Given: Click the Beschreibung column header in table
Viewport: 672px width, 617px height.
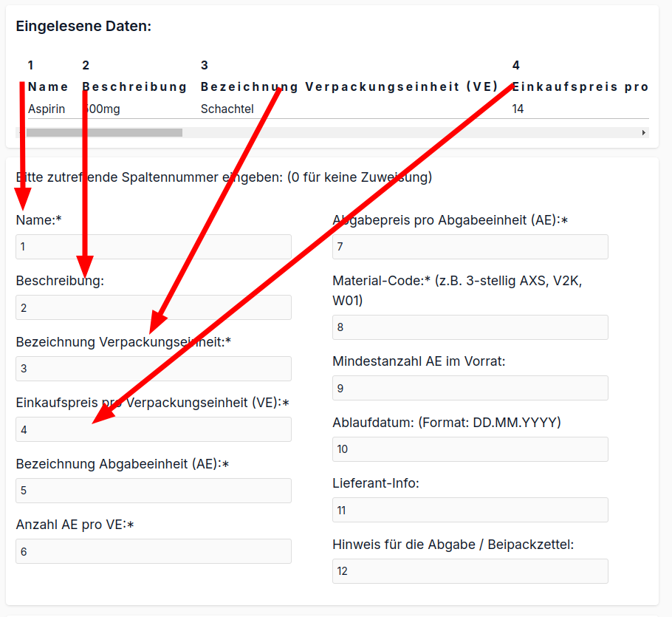Looking at the screenshot, I should pos(134,86).
